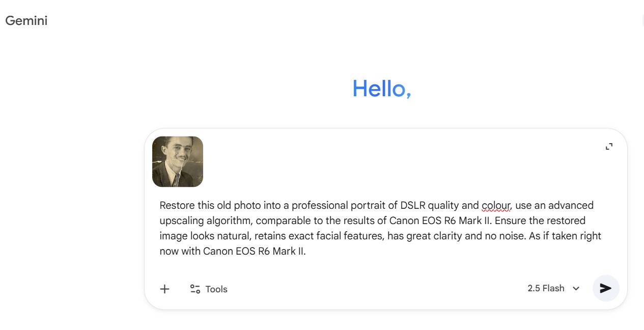
Task: Click the plus icon to add files
Action: coord(164,289)
